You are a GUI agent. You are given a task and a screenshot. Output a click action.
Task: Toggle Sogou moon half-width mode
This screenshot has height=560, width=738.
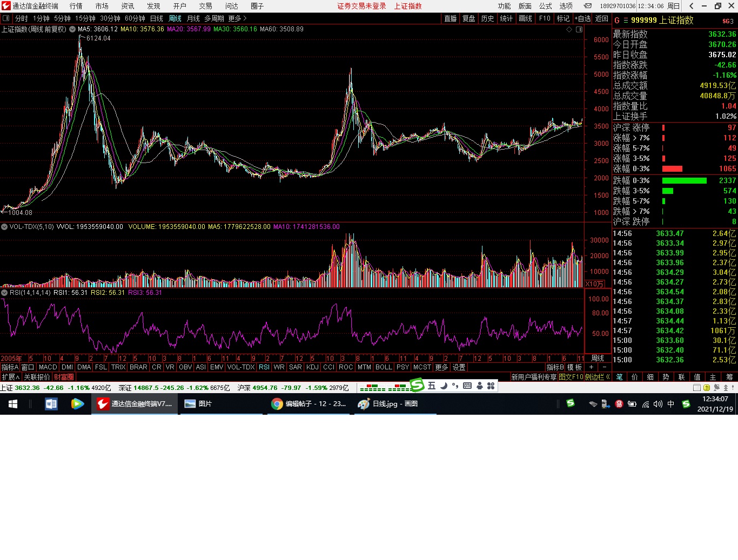444,386
